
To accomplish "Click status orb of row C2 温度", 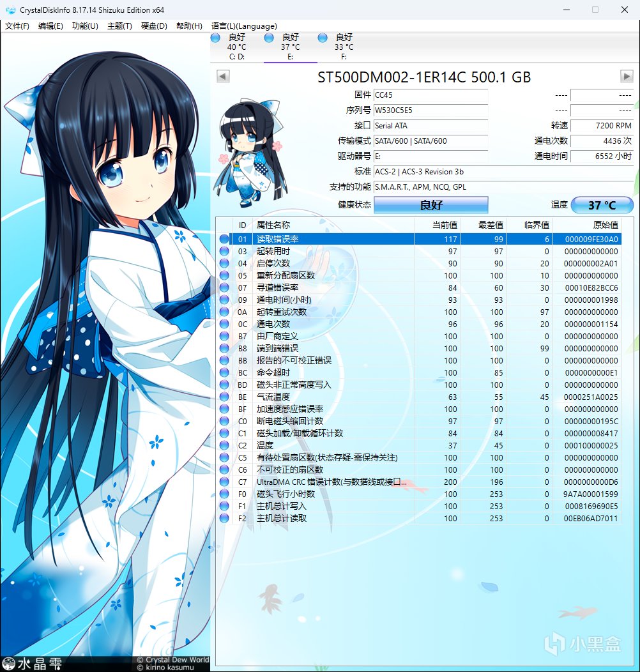I will pyautogui.click(x=224, y=445).
